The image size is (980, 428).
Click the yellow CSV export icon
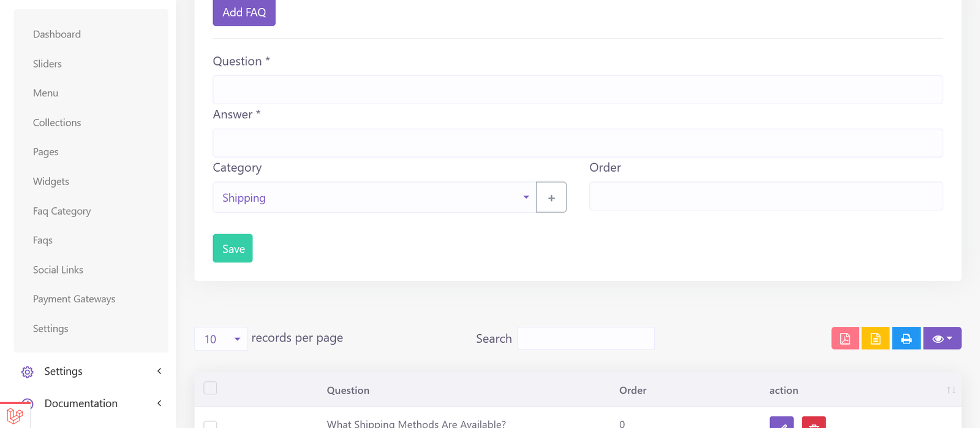coord(875,338)
